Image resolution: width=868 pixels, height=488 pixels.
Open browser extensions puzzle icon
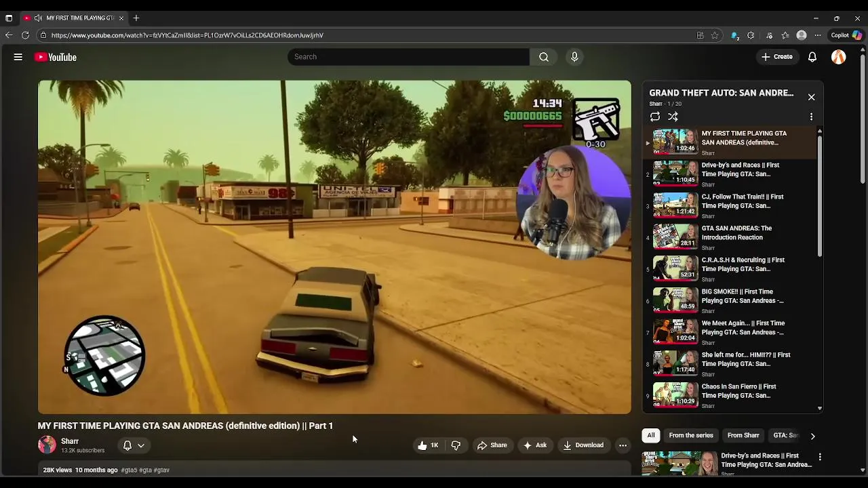[x=751, y=35]
